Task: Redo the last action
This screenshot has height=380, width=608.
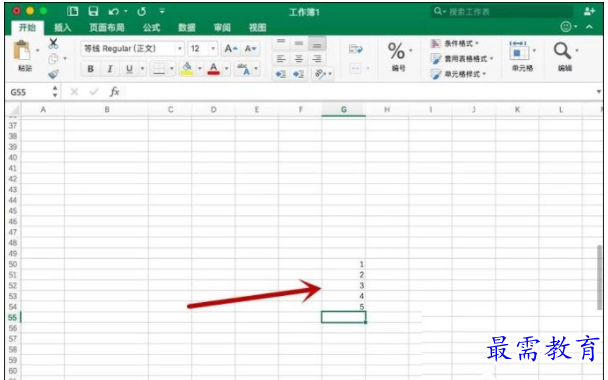Action: (x=142, y=12)
